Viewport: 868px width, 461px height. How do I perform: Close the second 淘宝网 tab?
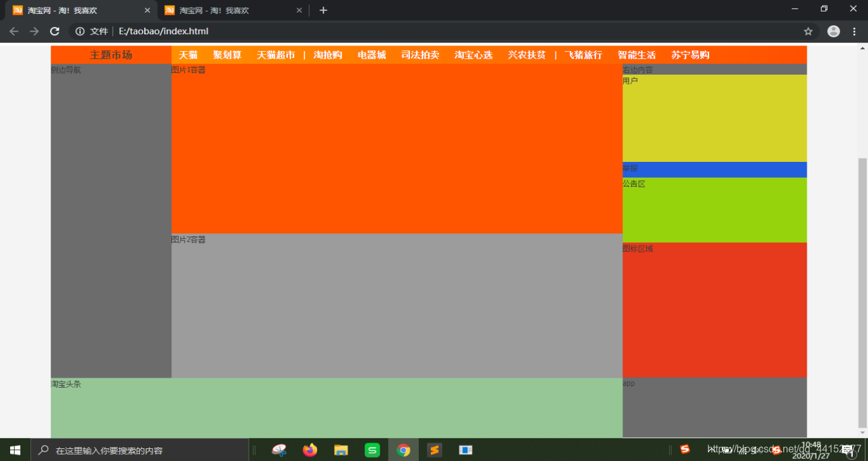299,11
